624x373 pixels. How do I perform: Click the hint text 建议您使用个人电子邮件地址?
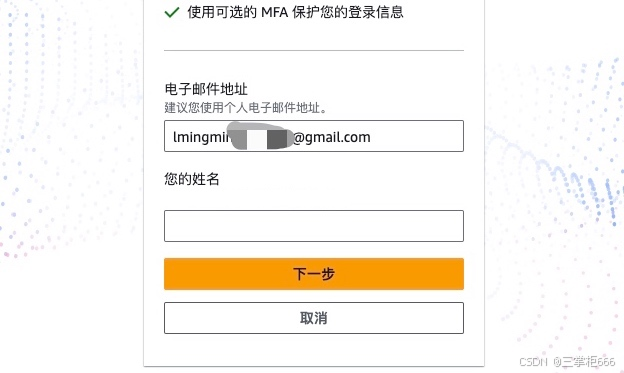click(x=246, y=107)
